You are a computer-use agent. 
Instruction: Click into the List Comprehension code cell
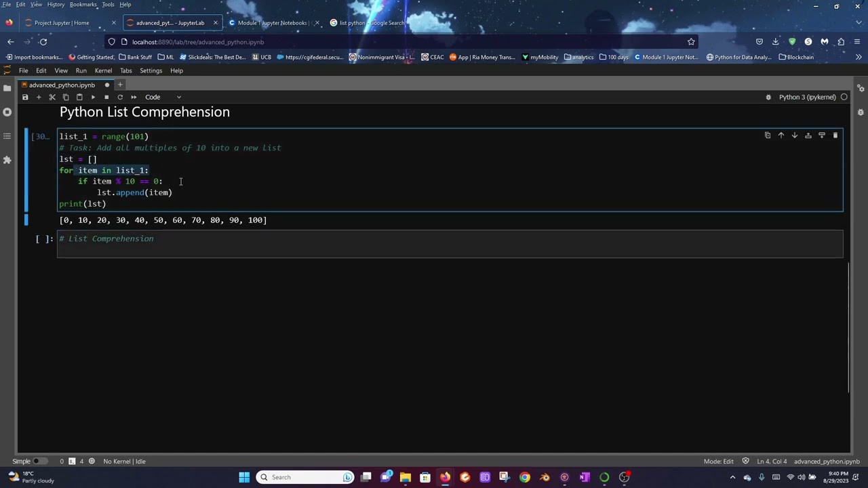coord(450,244)
